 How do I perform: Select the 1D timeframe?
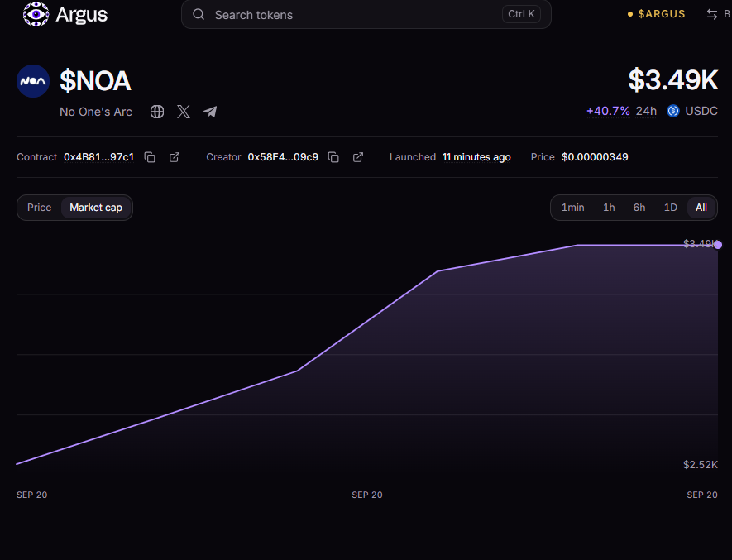tap(670, 208)
